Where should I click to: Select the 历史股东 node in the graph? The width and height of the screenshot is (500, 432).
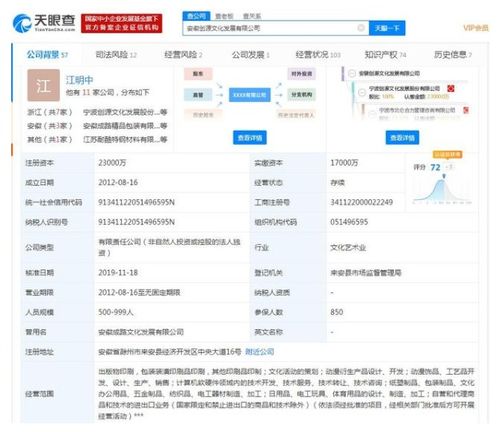click(203, 115)
